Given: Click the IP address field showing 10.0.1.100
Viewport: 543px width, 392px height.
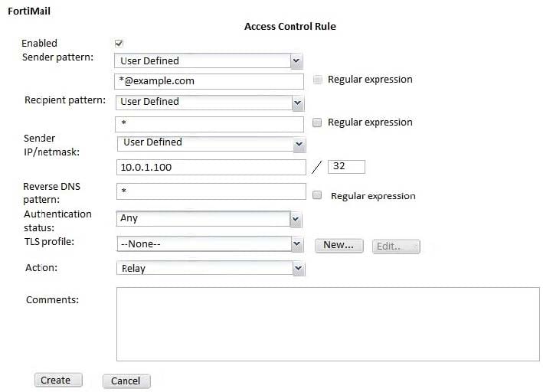Looking at the screenshot, I should (211, 167).
